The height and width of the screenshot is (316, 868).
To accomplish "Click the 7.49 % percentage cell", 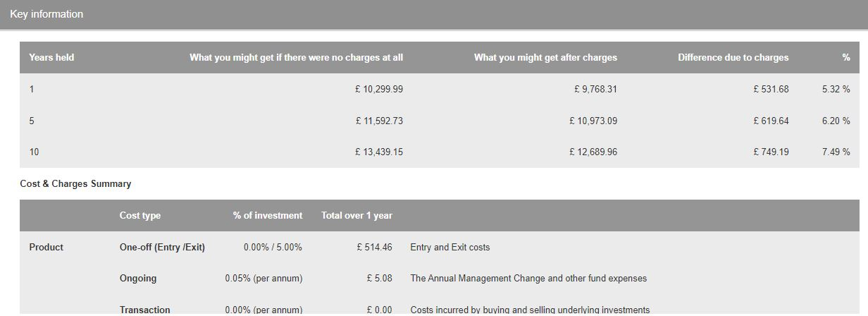I will [836, 152].
